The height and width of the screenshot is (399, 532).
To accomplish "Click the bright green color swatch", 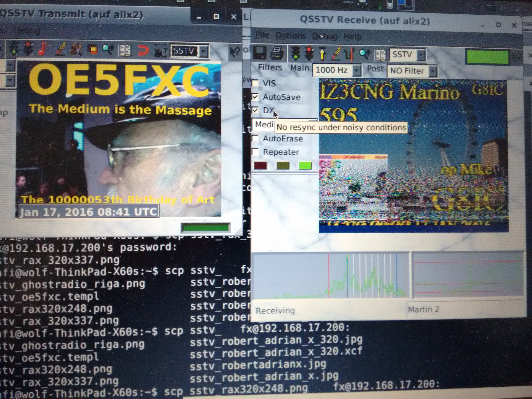I will [305, 165].
